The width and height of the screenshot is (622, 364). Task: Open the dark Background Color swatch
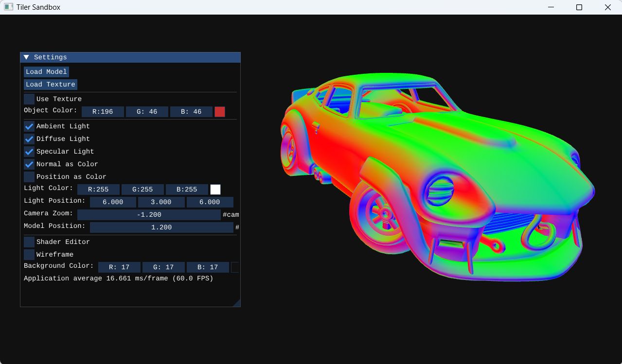(x=235, y=267)
